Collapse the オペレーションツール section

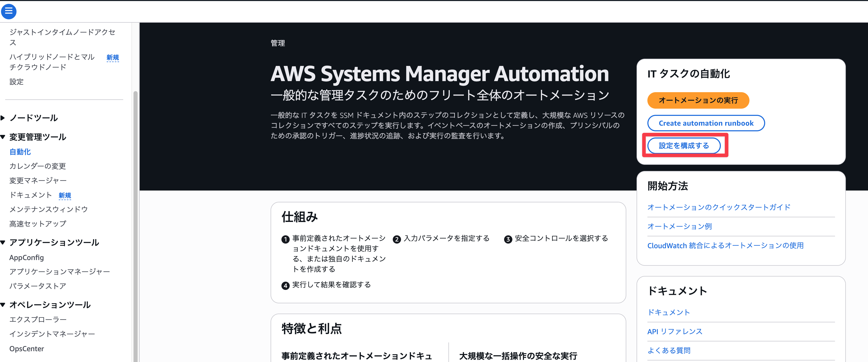[x=3, y=305]
